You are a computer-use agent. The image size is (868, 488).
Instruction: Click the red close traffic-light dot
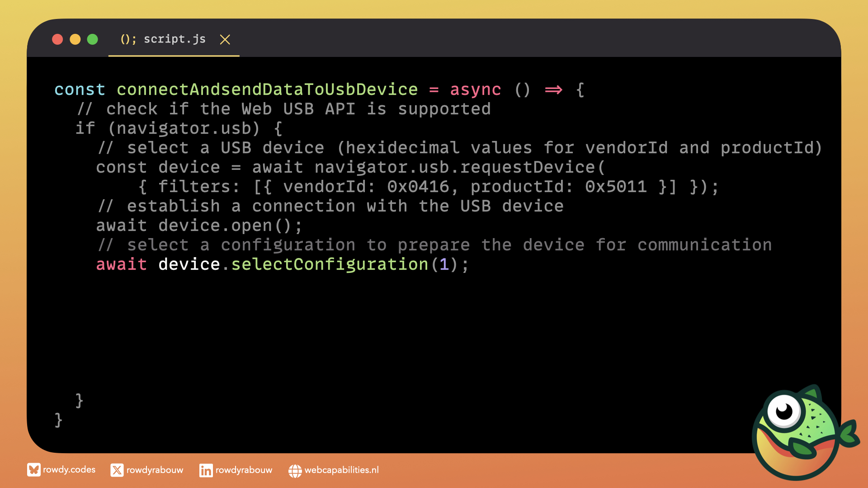tap(57, 39)
